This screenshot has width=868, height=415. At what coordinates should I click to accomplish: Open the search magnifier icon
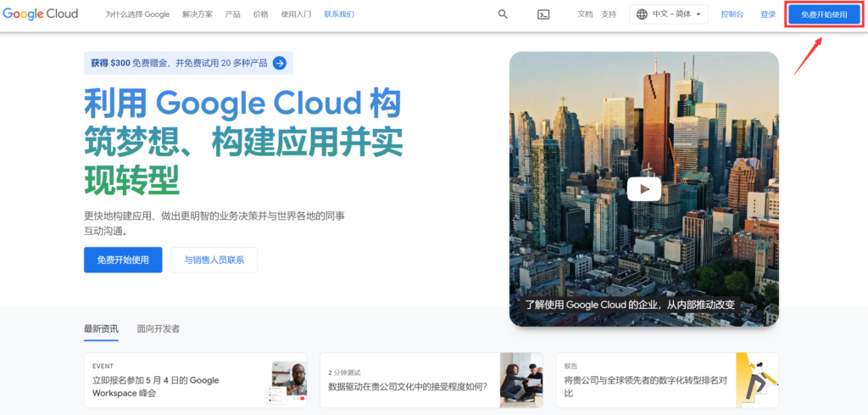point(503,14)
